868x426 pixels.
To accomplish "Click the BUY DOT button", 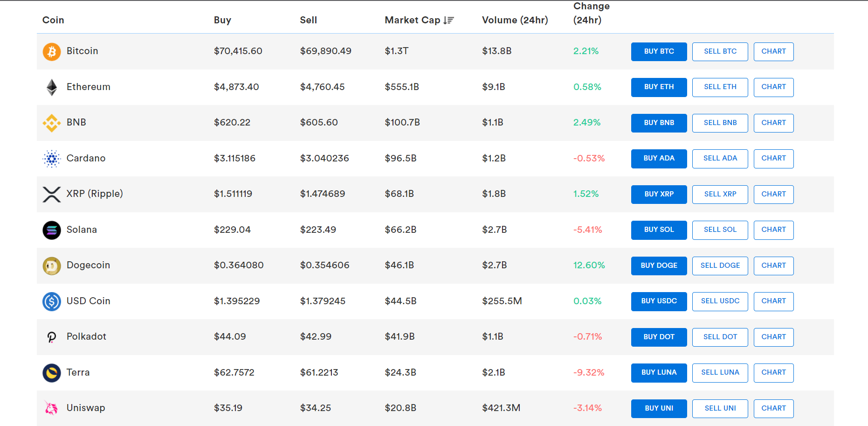I will 659,337.
